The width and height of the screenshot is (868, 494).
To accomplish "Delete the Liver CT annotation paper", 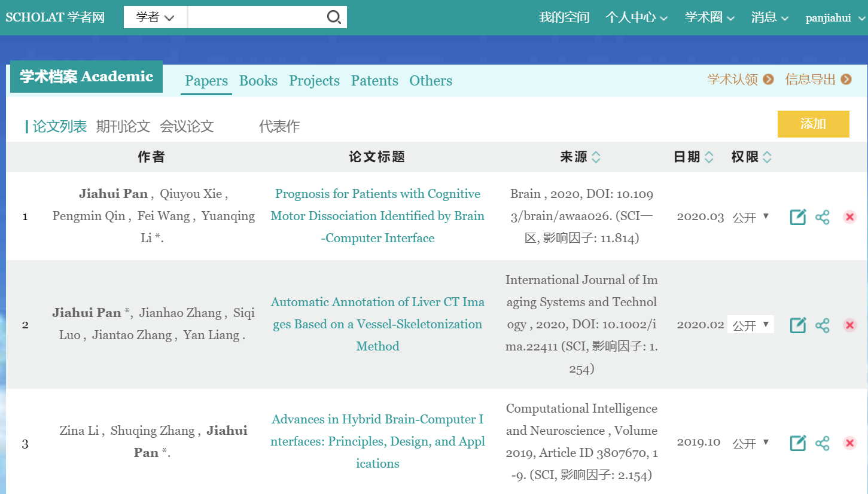I will (849, 325).
